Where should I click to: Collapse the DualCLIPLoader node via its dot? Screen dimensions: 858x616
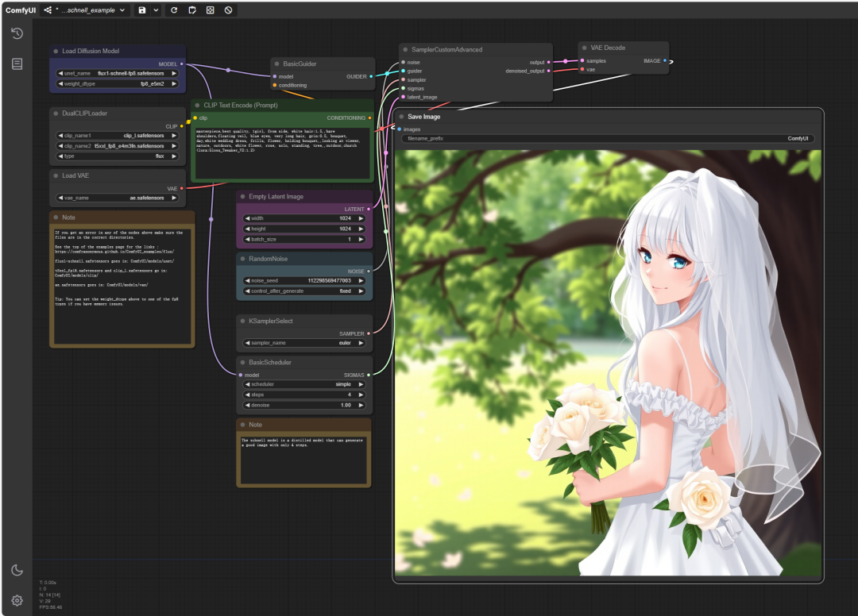[x=56, y=114]
